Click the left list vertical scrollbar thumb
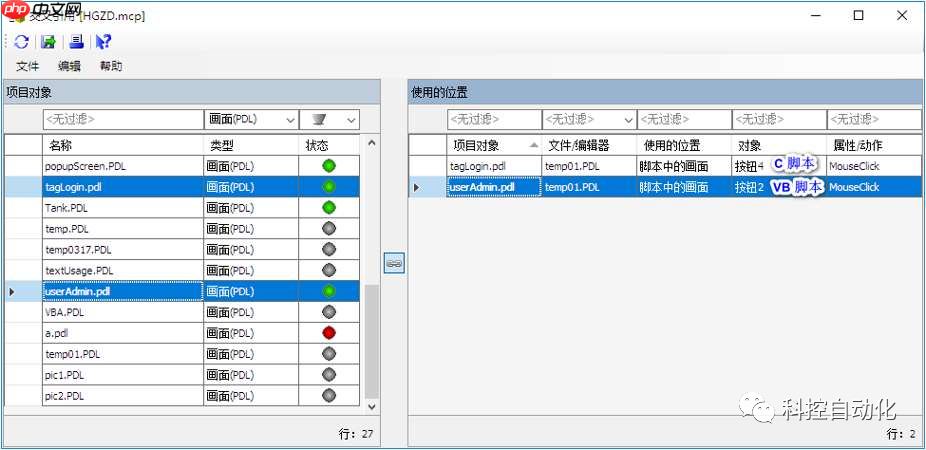The height and width of the screenshot is (450, 926). [x=371, y=341]
